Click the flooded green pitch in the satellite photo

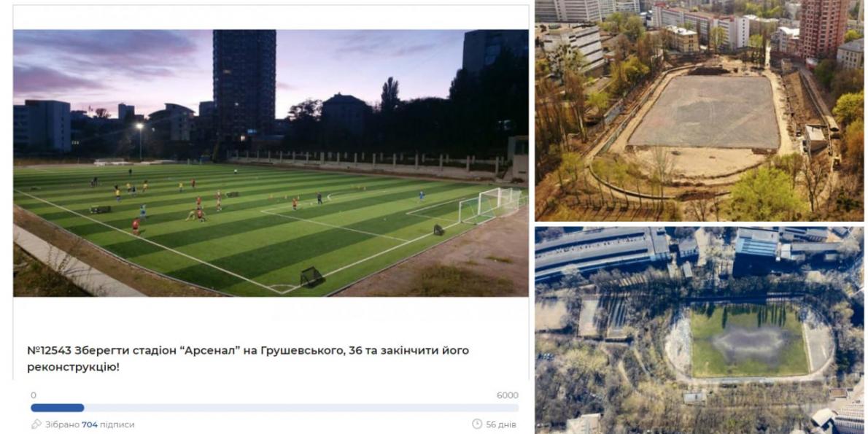pyautogui.click(x=749, y=341)
